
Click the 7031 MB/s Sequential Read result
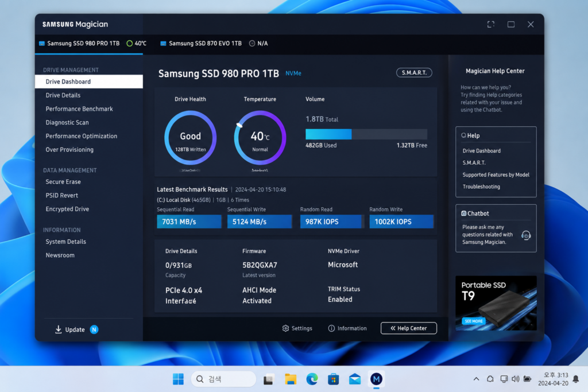pyautogui.click(x=189, y=222)
